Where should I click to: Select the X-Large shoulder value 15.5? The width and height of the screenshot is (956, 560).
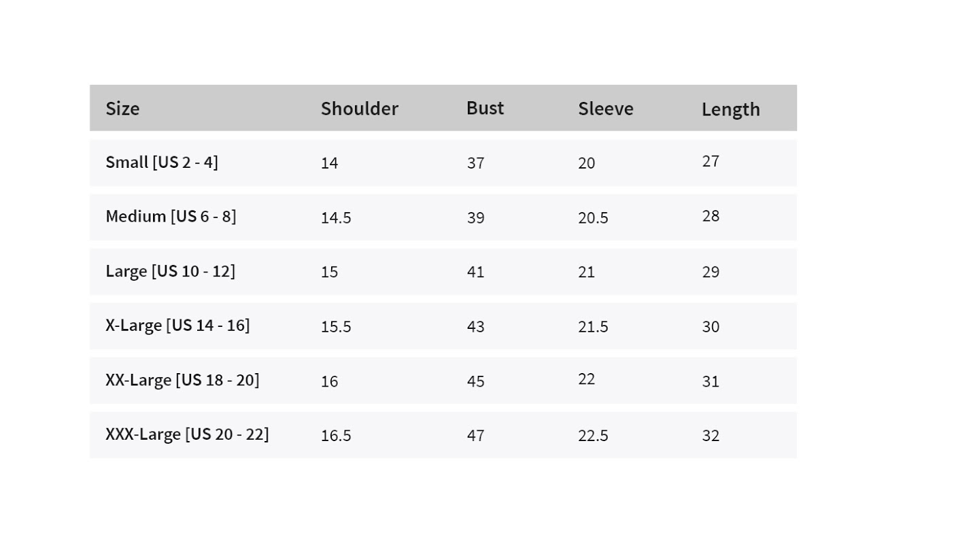[336, 326]
